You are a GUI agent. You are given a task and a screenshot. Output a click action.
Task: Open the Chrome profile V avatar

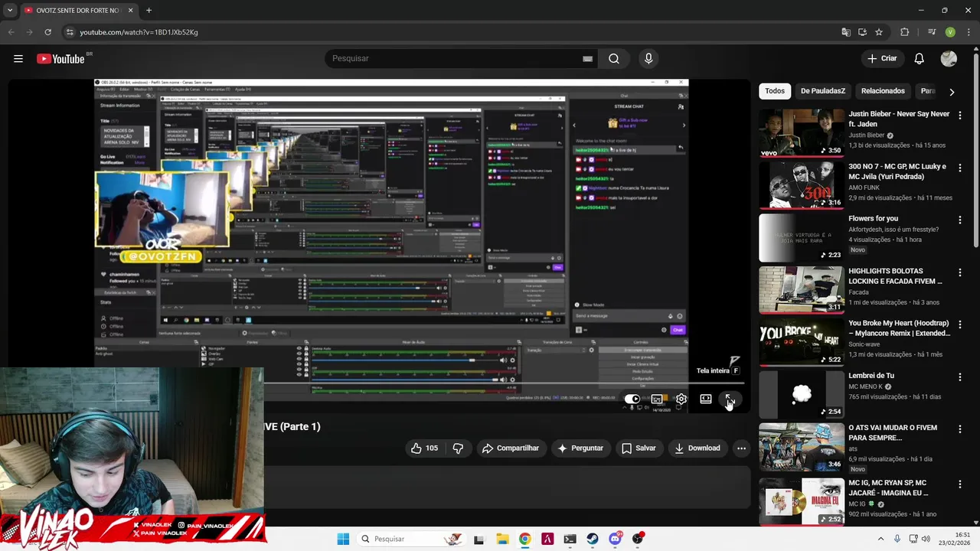(950, 32)
